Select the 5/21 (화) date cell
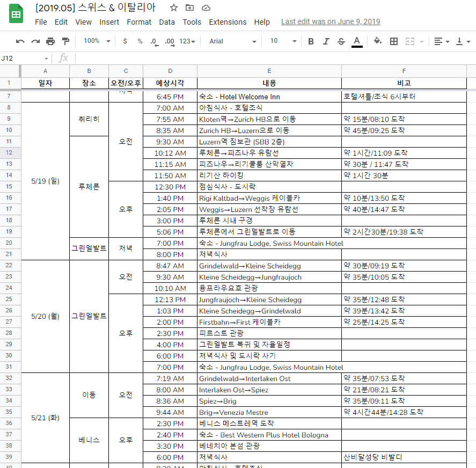Viewport: 476px width, 468px height. point(45,418)
